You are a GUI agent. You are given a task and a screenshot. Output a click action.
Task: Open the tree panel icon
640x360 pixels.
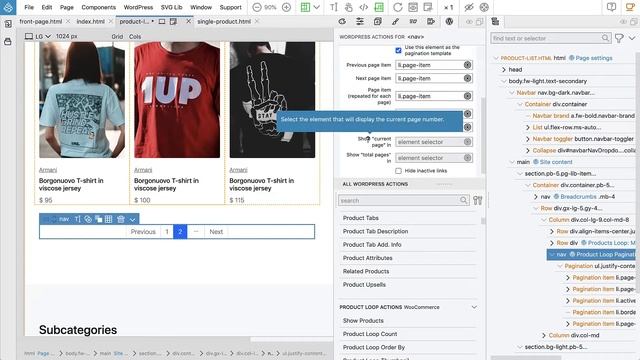[495, 21]
